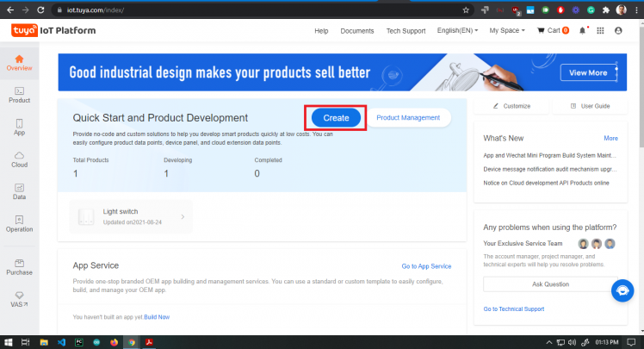Viewport: 644px width, 349px height.
Task: Open the browser extensions puzzle icon
Action: [x=606, y=10]
